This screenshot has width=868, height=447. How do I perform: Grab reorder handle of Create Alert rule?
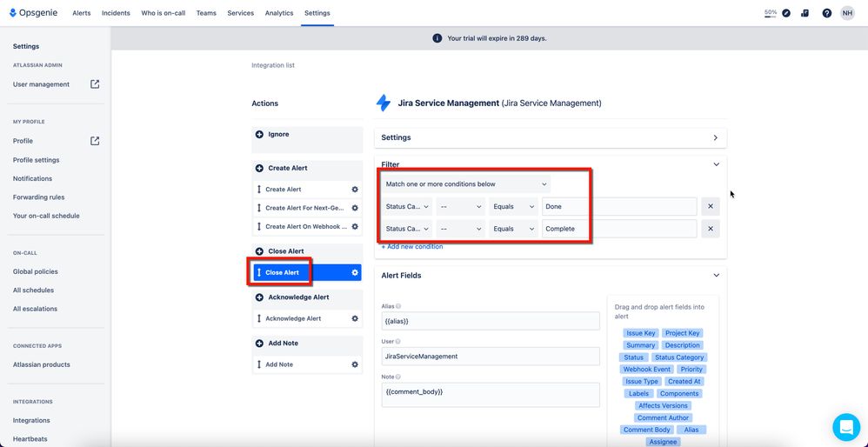point(259,190)
